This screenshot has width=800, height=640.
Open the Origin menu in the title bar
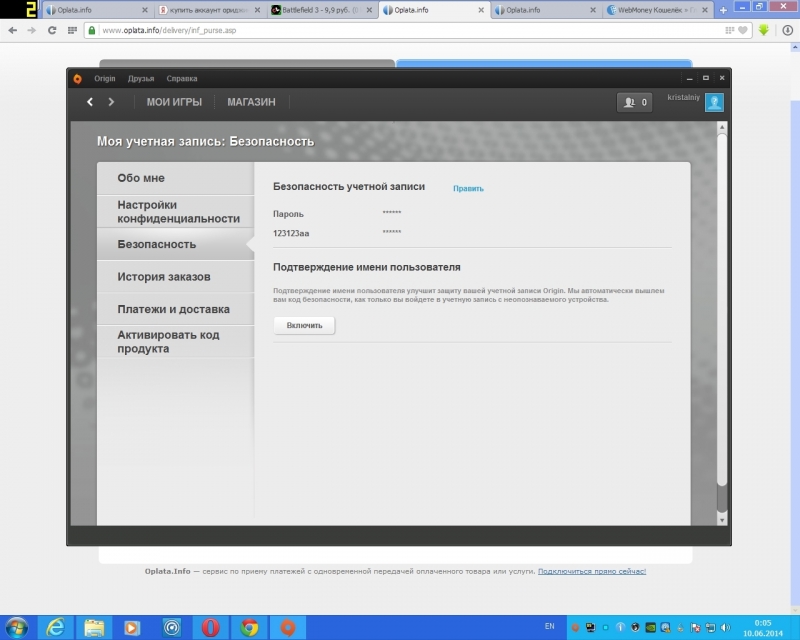(105, 79)
